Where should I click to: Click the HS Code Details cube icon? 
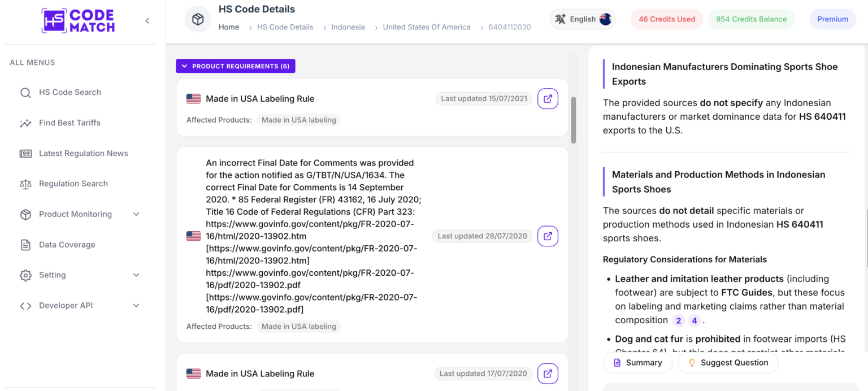pyautogui.click(x=198, y=19)
